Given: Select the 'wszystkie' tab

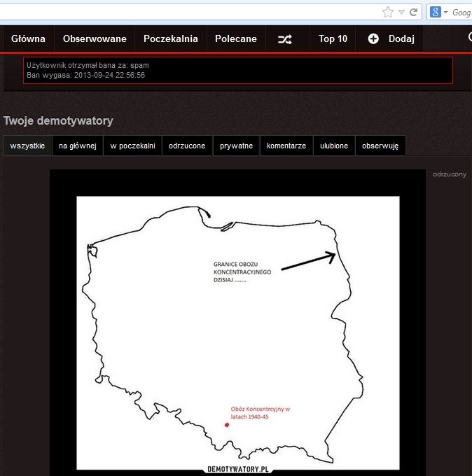Looking at the screenshot, I should point(27,146).
